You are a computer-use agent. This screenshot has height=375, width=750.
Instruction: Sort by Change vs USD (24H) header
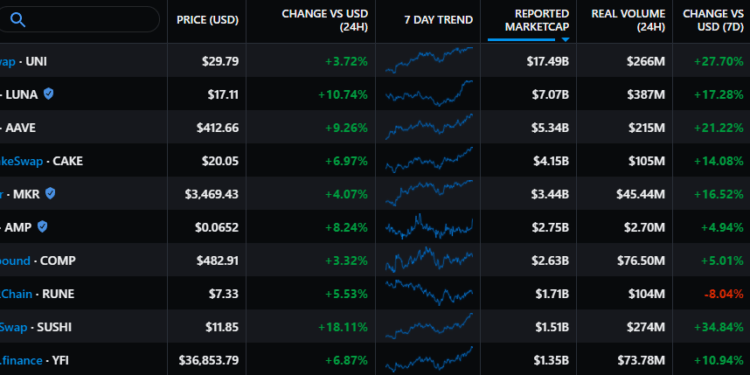[x=325, y=20]
